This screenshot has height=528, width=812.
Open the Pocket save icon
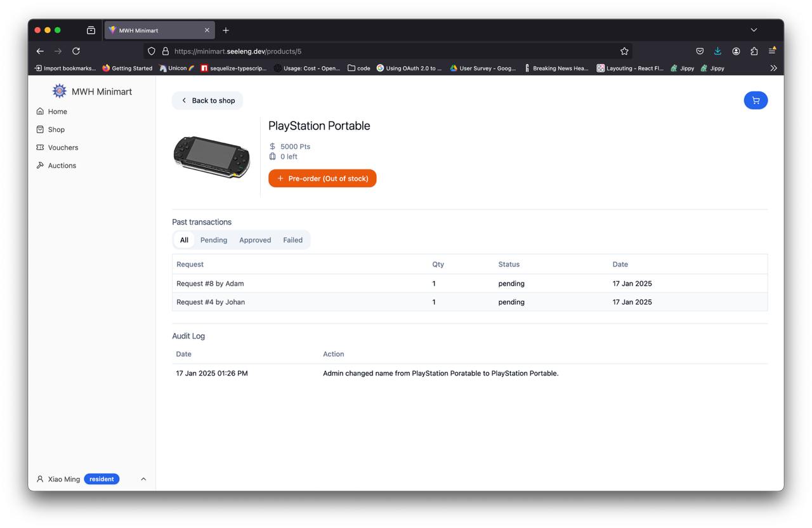pyautogui.click(x=700, y=51)
